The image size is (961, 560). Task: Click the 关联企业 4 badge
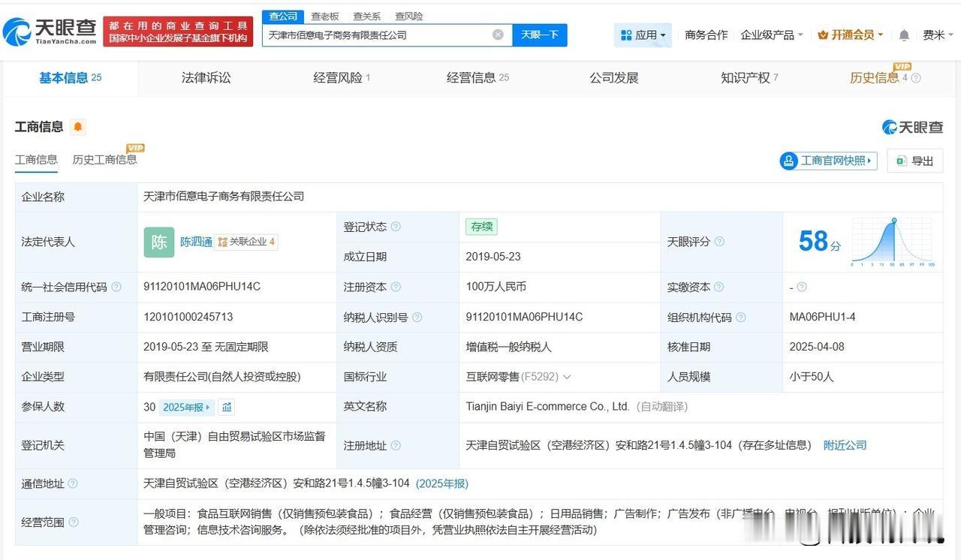pos(246,242)
